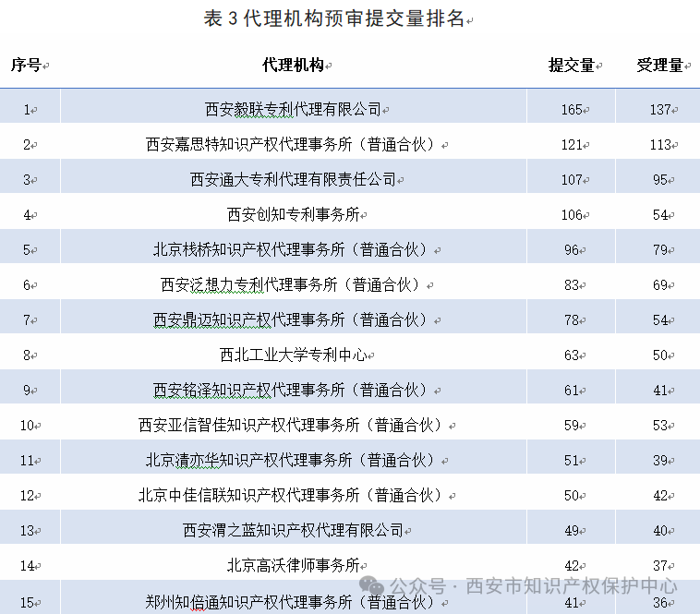Click 北京高沃律师事务所 cell
This screenshot has height=614, width=700.
click(x=294, y=566)
